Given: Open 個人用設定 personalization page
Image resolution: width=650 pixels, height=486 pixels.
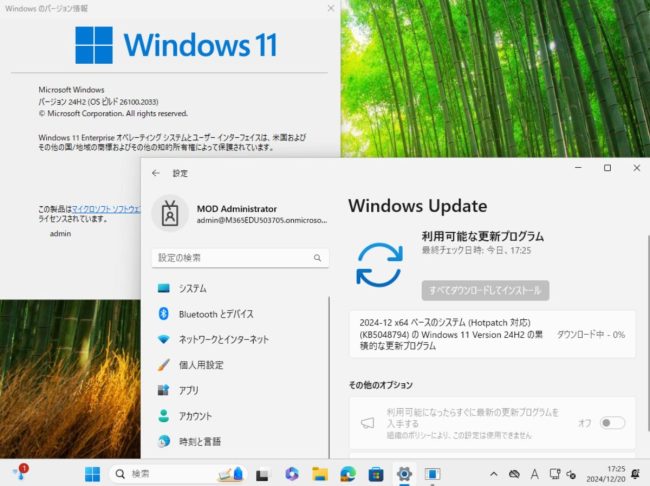Looking at the screenshot, I should pos(200,365).
